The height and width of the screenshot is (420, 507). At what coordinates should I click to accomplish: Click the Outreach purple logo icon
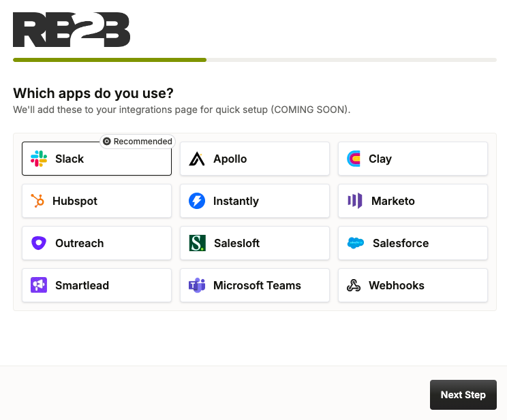[x=39, y=243]
